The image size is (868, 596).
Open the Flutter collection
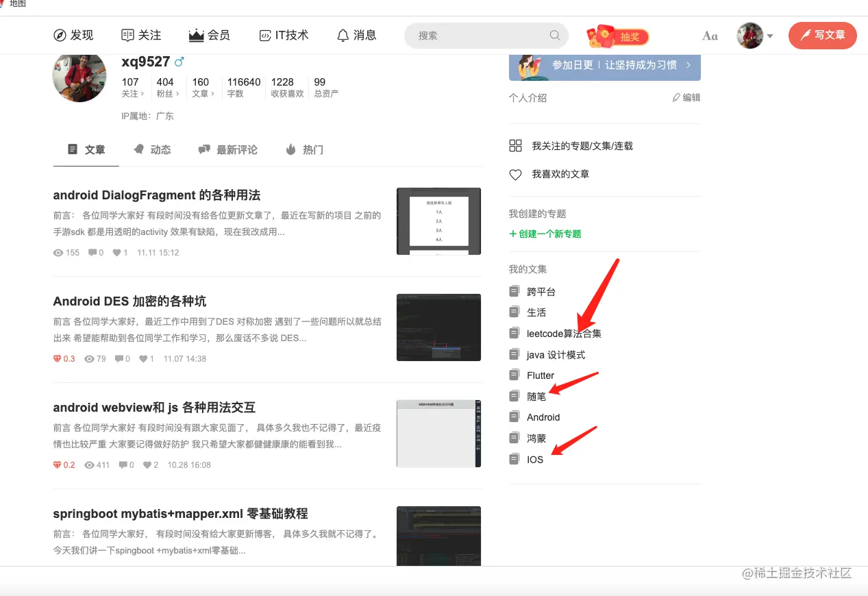[x=541, y=375]
